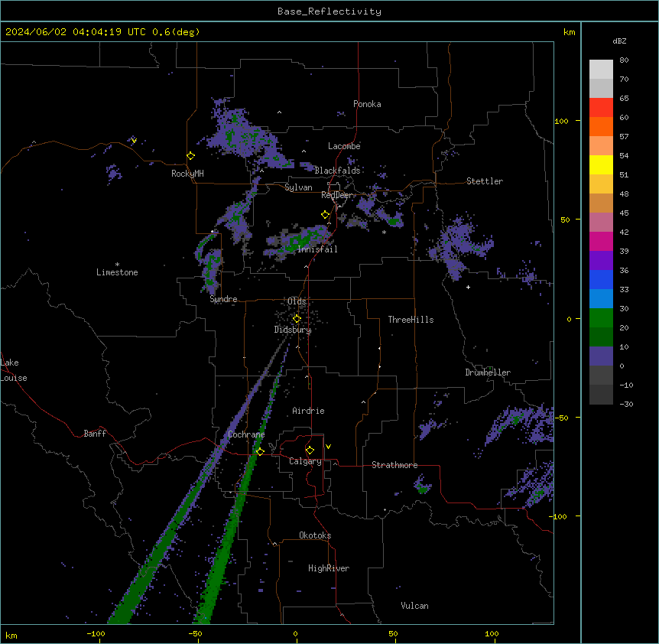
Task: Click the RockyMH map label
Action: point(187,174)
